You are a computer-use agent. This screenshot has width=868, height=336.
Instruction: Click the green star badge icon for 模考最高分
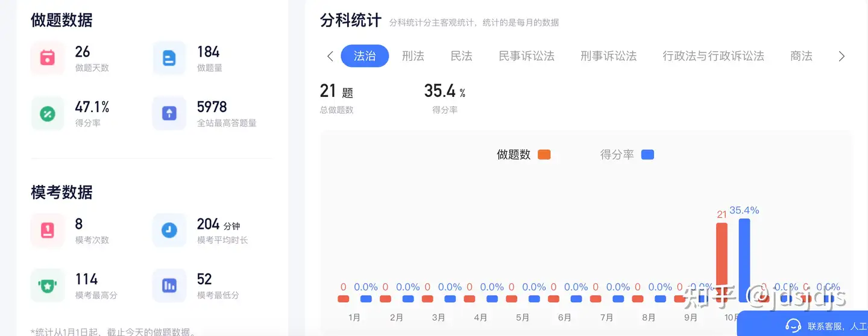[x=48, y=285]
